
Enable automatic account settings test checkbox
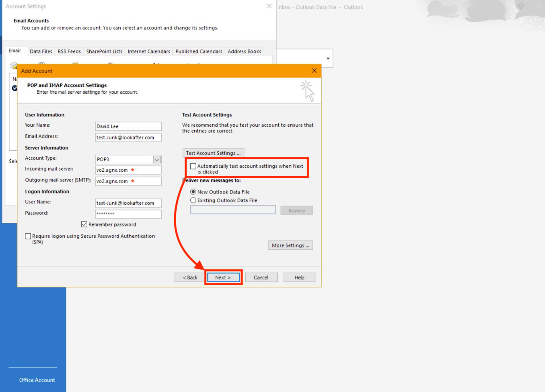point(193,166)
